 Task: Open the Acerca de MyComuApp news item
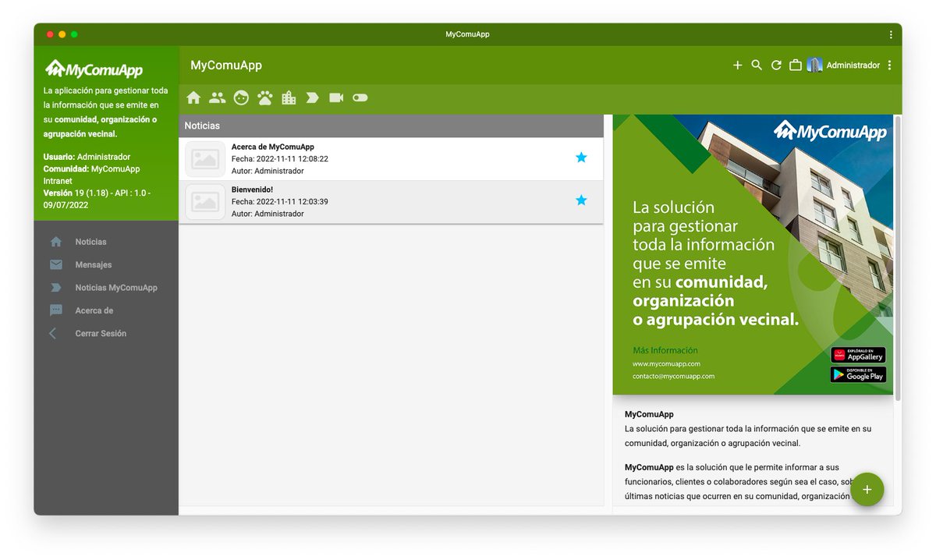pos(391,159)
